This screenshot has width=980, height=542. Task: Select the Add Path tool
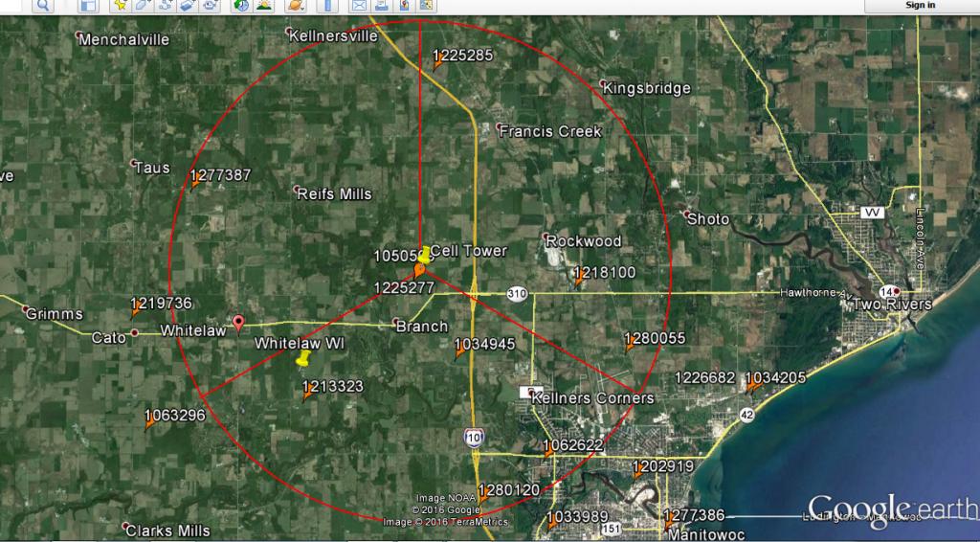point(165,5)
